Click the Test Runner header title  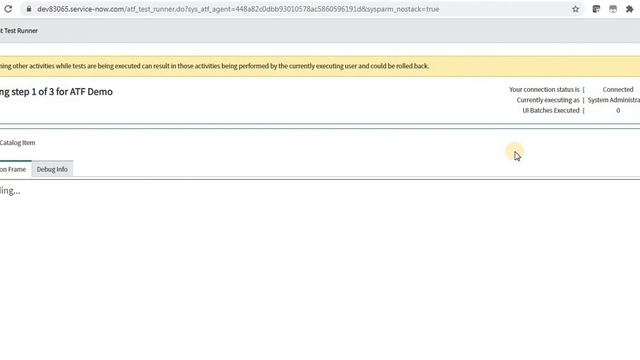point(19,31)
